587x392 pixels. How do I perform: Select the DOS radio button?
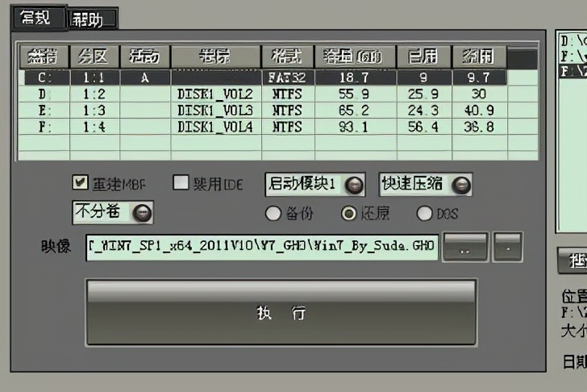424,214
